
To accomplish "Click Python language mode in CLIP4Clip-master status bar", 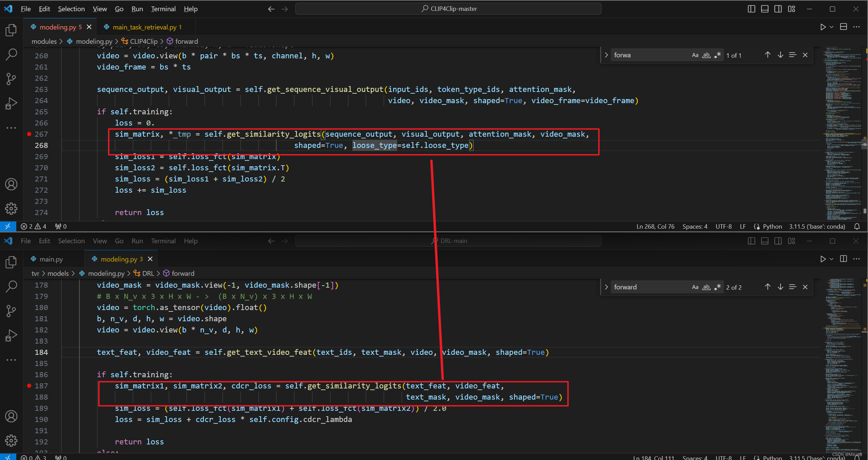I will (x=772, y=226).
